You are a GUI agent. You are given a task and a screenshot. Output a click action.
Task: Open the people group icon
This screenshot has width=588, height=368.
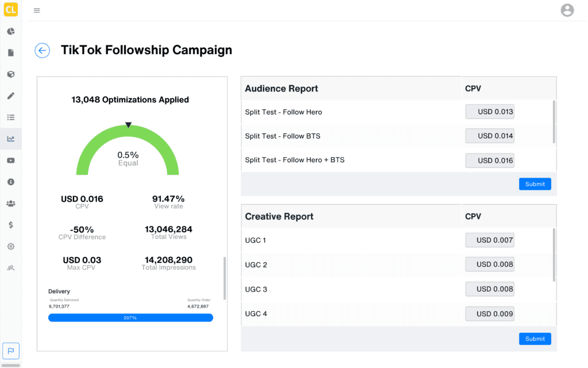11,204
